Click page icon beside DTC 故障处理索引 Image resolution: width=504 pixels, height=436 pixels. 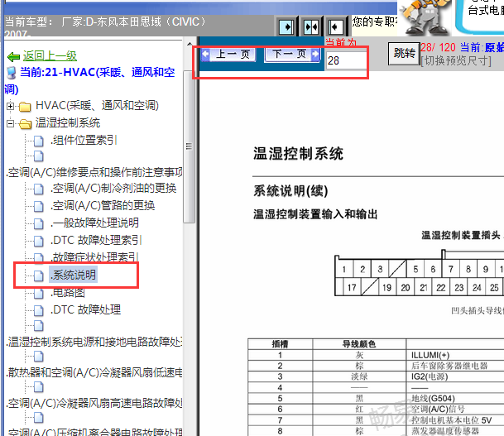(x=39, y=241)
